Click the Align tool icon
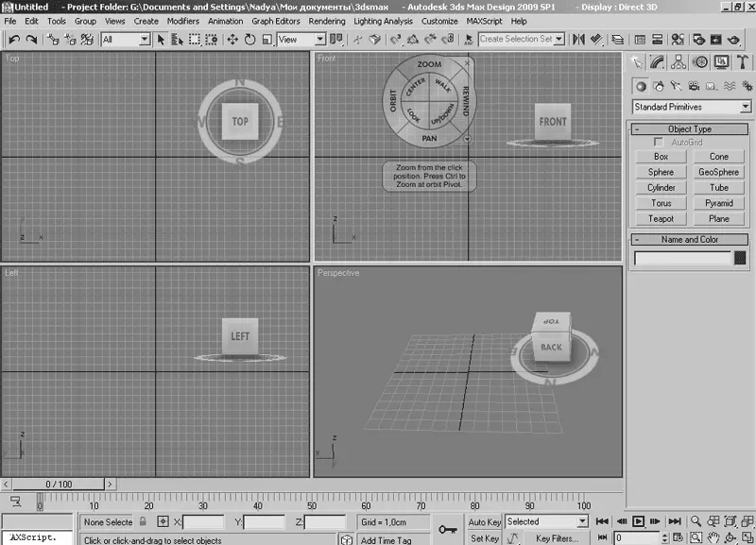Viewport: 756px width, 545px height. tap(596, 40)
